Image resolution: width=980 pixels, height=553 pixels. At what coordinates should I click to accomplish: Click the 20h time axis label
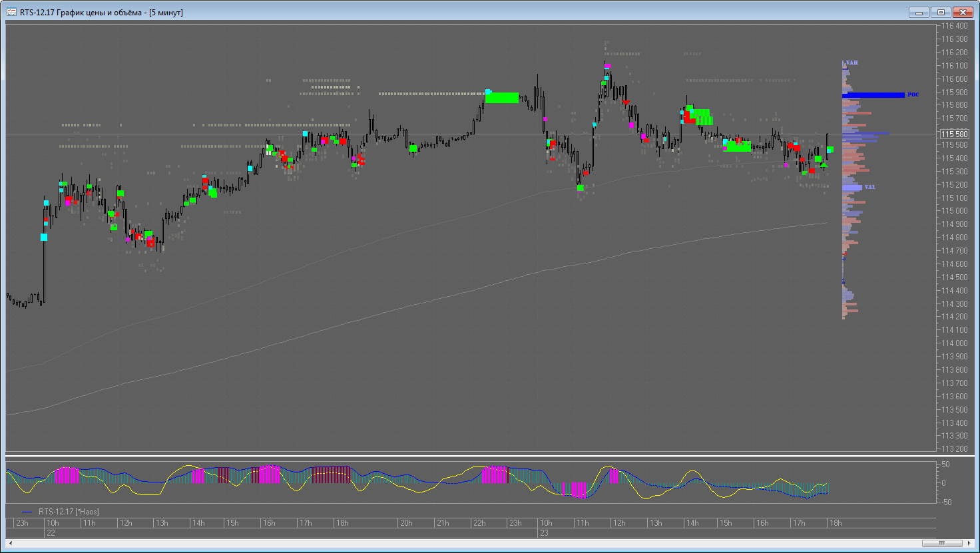coord(405,523)
